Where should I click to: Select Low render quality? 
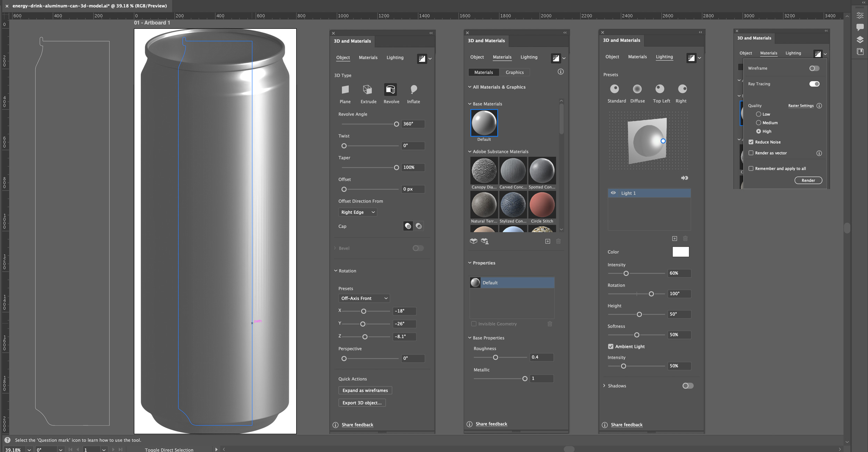coord(759,114)
